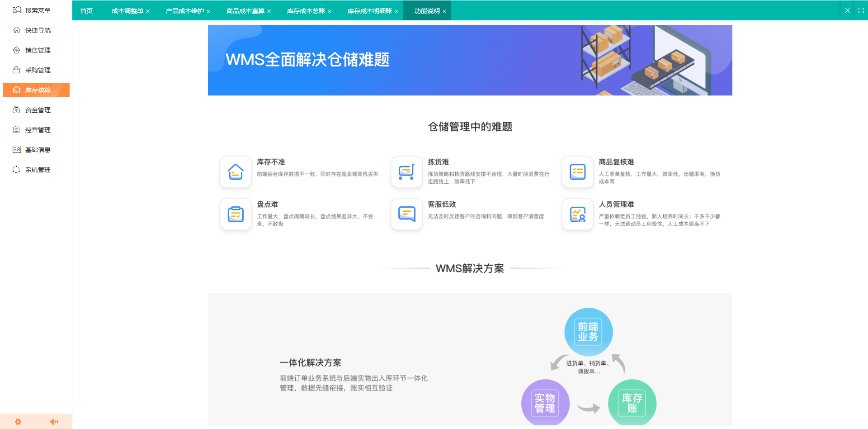Click the 库存不准 house icon

coord(236,172)
